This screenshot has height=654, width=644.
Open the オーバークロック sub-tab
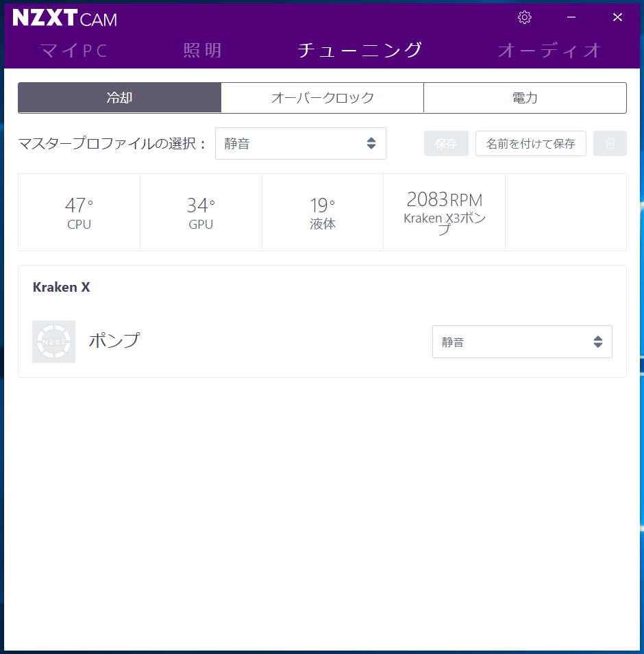322,98
